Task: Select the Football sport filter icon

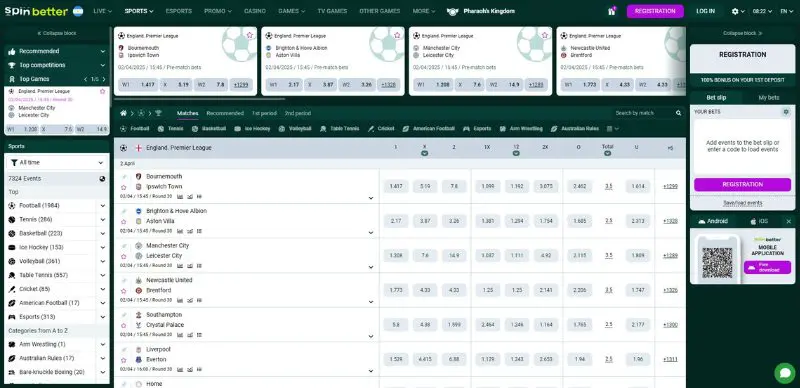Action: (x=123, y=129)
